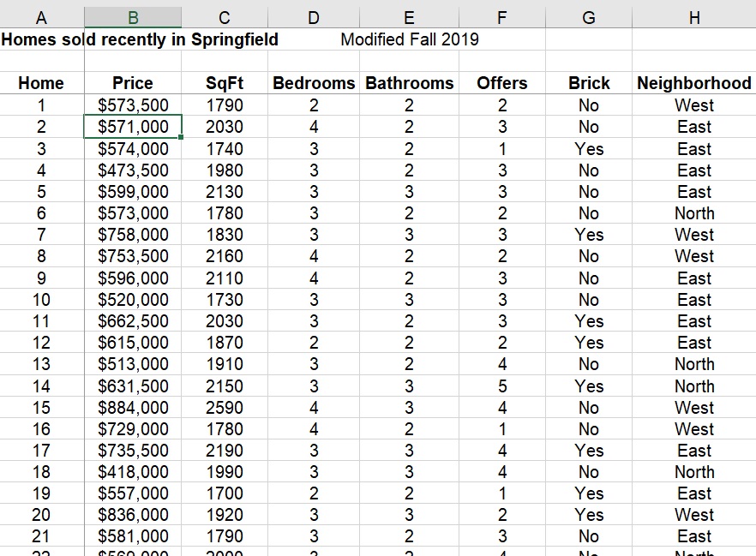Viewport: 756px width, 556px height.
Task: Click the price cell $599,000
Action: pos(133,192)
